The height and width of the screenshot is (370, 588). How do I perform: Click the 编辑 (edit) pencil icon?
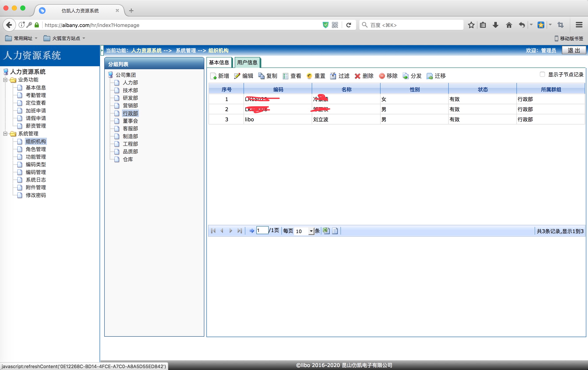point(237,76)
